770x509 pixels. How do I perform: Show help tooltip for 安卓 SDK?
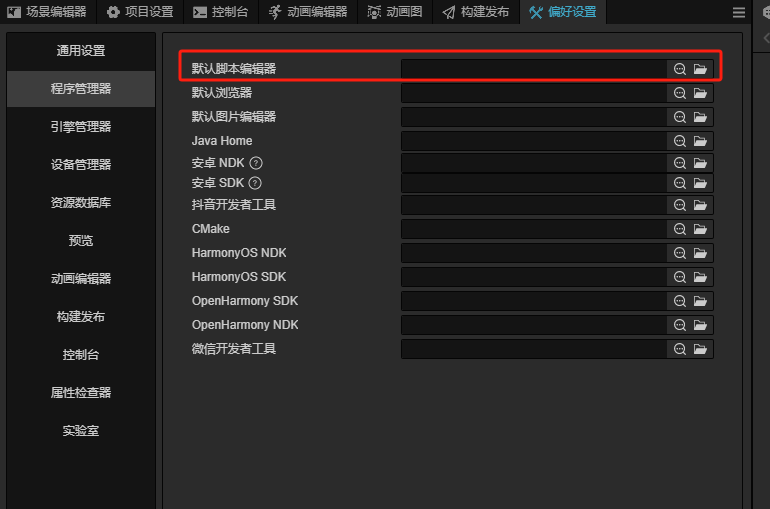(255, 183)
